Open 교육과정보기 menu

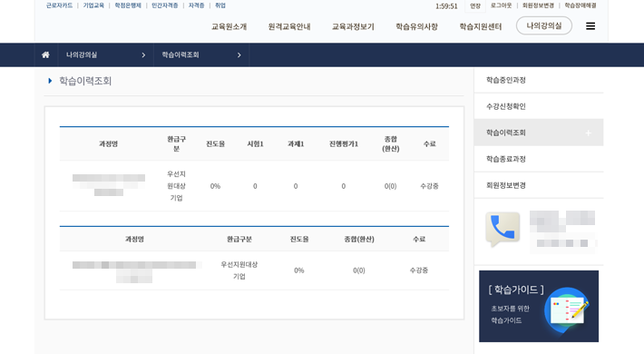pyautogui.click(x=353, y=26)
